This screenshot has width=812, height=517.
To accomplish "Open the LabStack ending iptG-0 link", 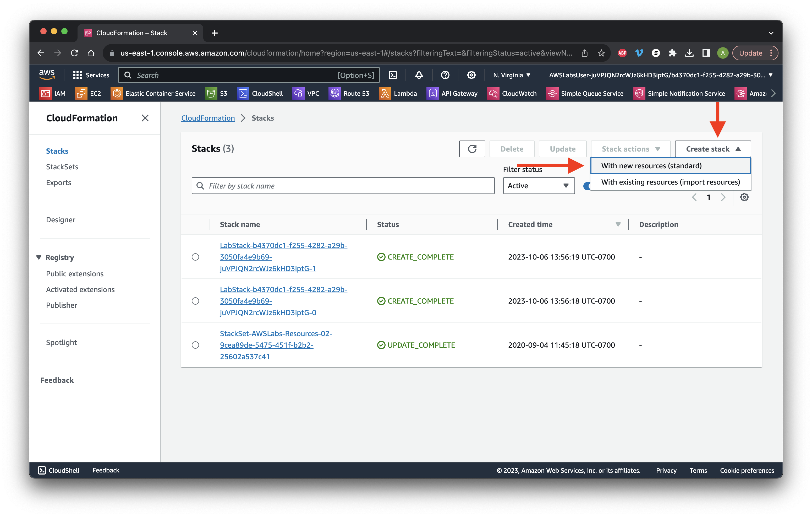I will [284, 301].
